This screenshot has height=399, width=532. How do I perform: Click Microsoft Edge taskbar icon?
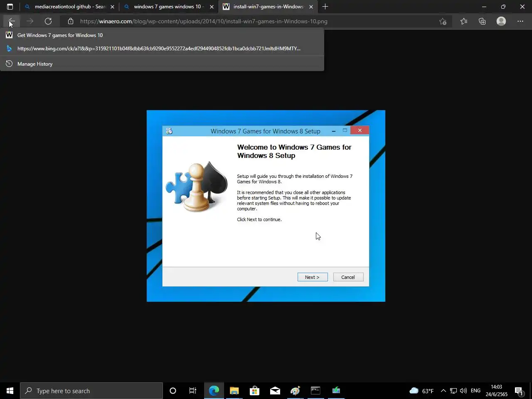214,391
